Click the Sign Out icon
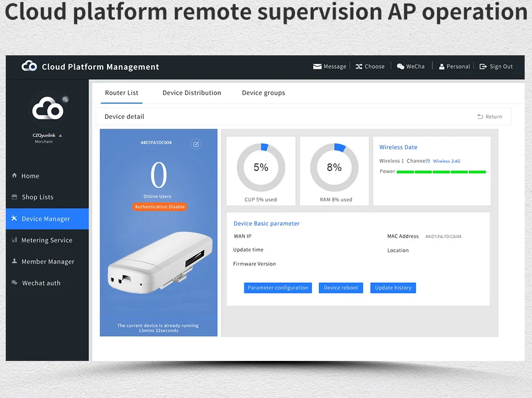532x398 pixels. click(x=483, y=67)
